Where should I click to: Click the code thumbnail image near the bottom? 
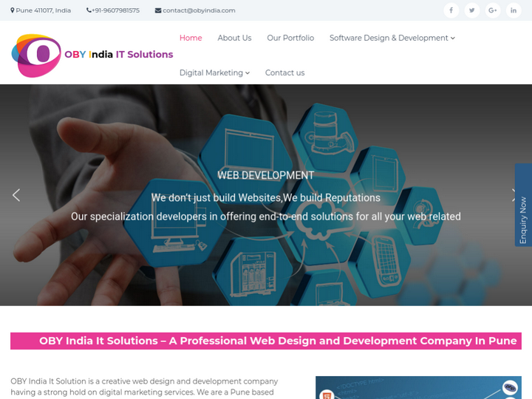(x=418, y=387)
